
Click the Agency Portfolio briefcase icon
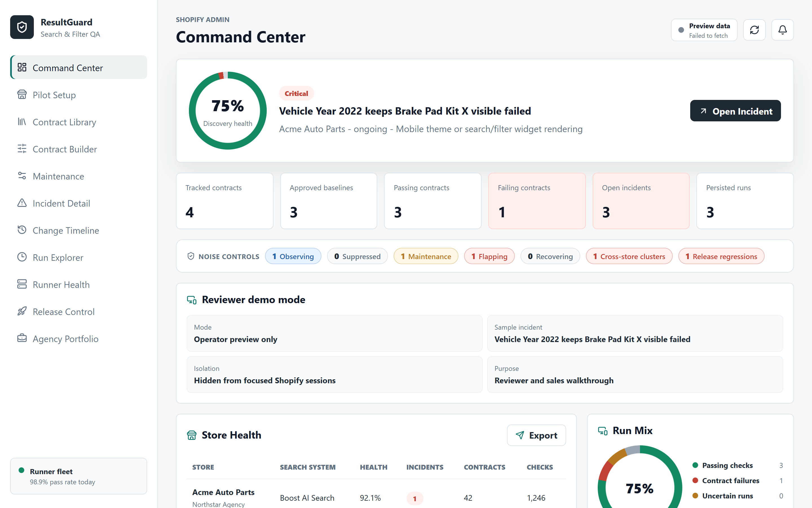[22, 338]
